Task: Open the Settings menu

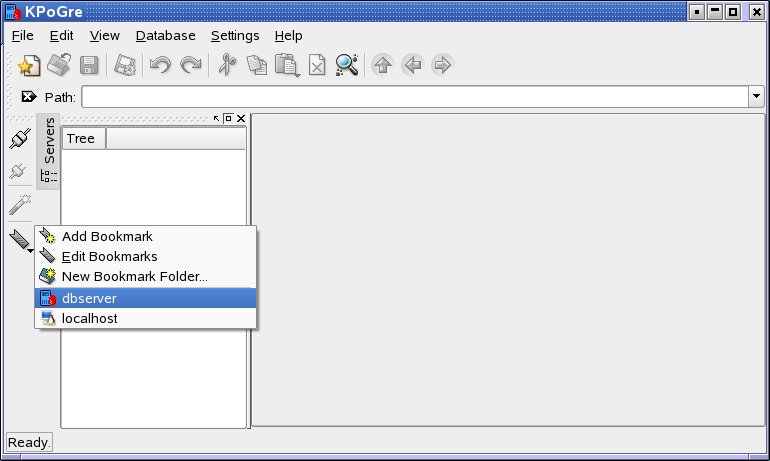Action: [x=235, y=36]
